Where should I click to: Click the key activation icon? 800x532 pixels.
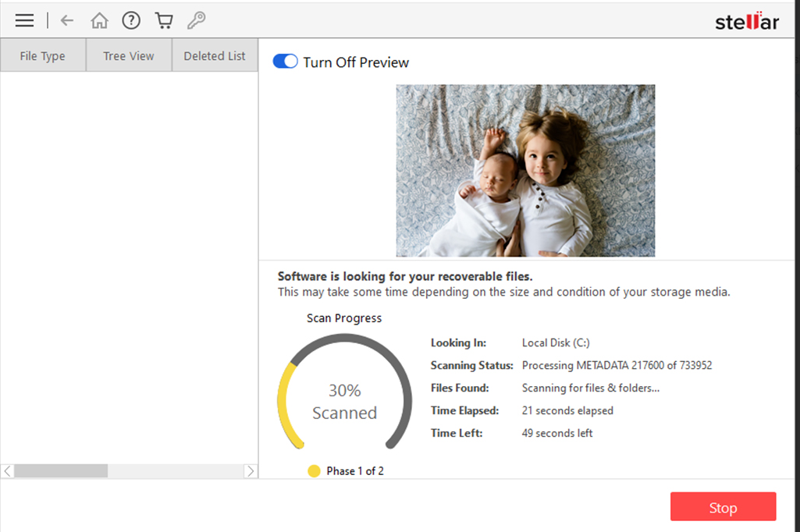click(x=196, y=21)
